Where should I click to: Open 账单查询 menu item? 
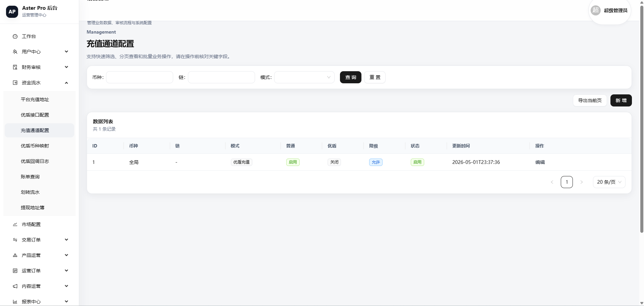click(39, 177)
